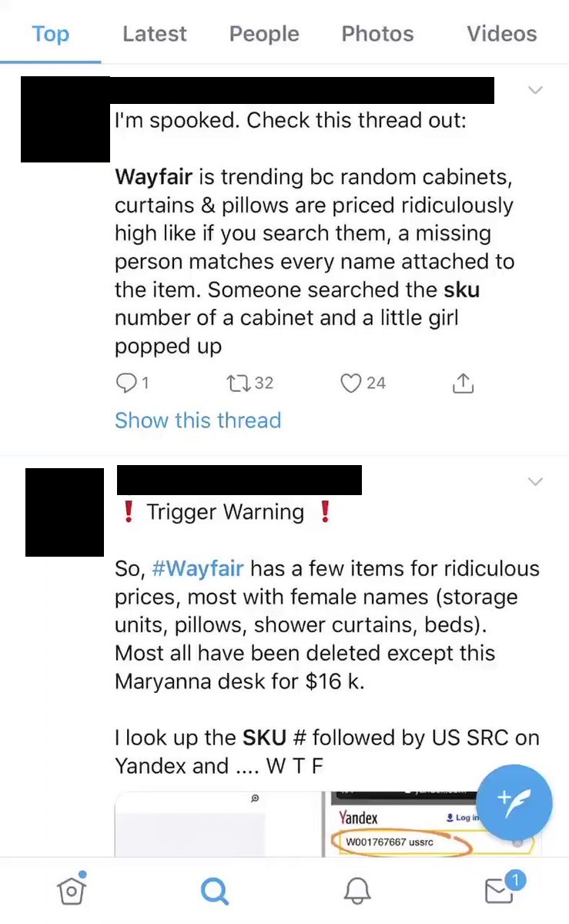This screenshot has width=569, height=924.
Task: Open the left attached image thumbnail
Action: (x=219, y=824)
